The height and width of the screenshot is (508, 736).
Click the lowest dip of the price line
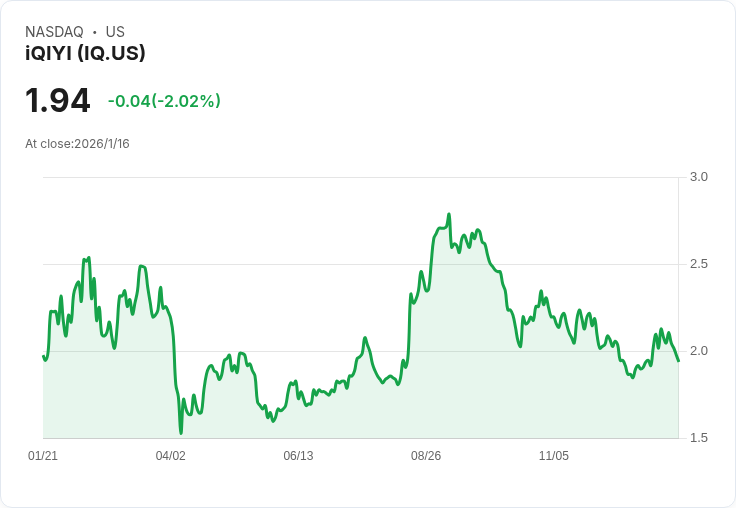point(181,433)
